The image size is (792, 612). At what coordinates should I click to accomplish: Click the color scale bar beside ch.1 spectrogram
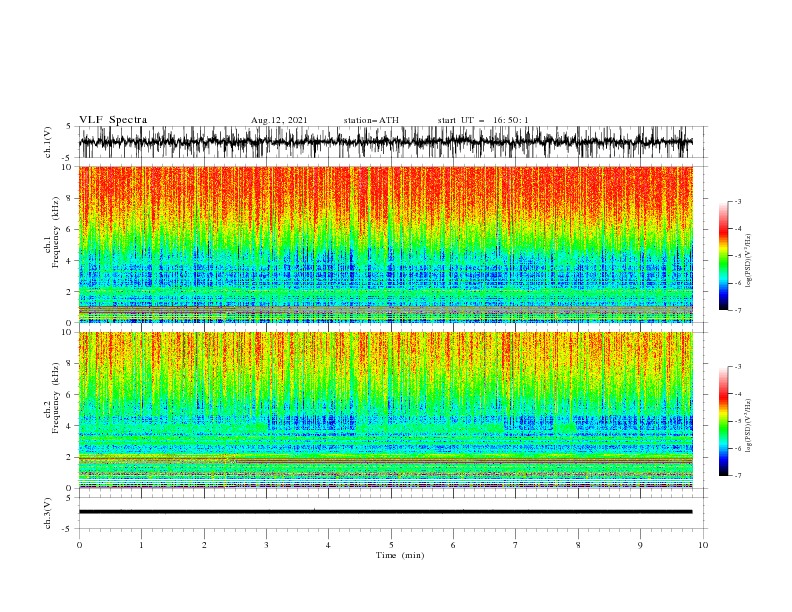(723, 256)
